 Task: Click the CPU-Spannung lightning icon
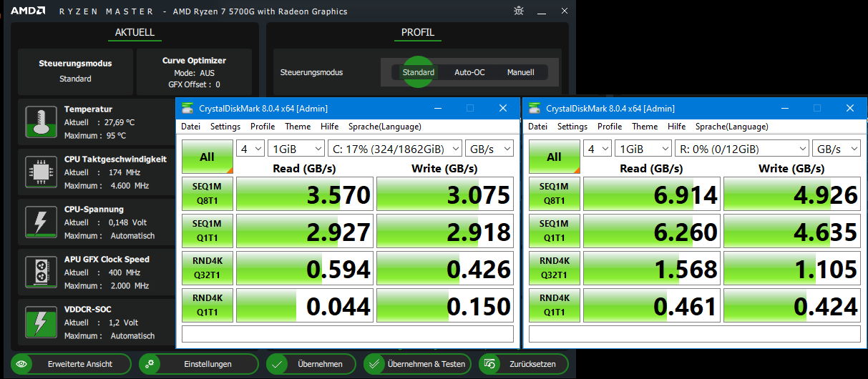(42, 222)
